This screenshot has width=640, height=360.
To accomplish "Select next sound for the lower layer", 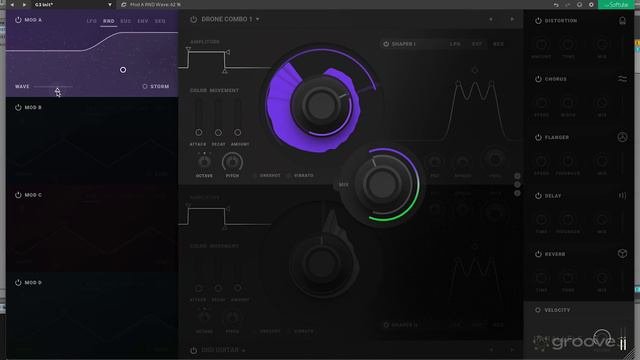I will pyautogui.click(x=512, y=350).
